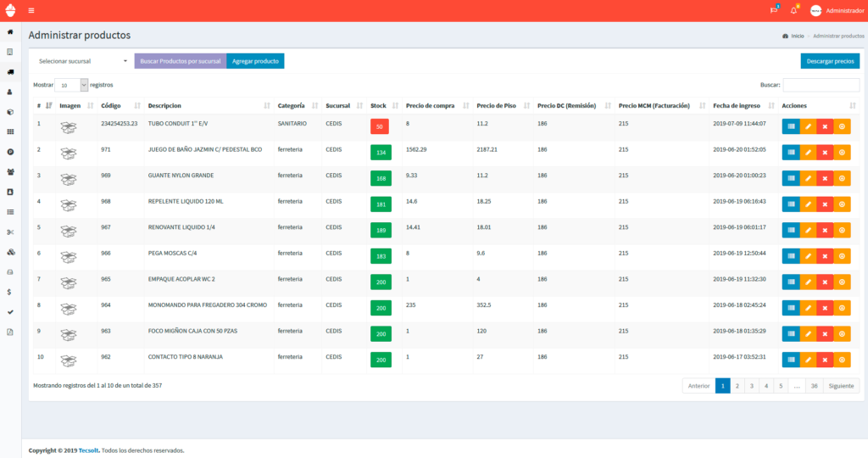Sort the table by Stock column

click(380, 106)
